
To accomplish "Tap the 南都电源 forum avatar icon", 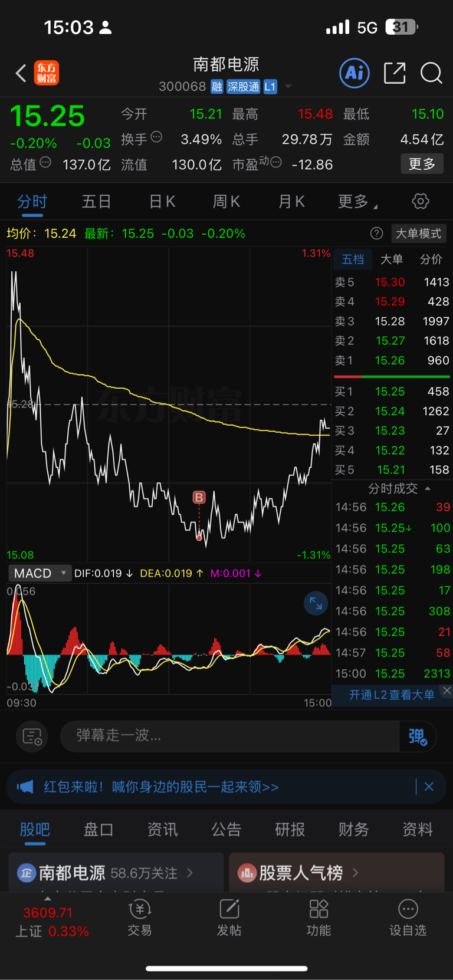I will tap(26, 873).
